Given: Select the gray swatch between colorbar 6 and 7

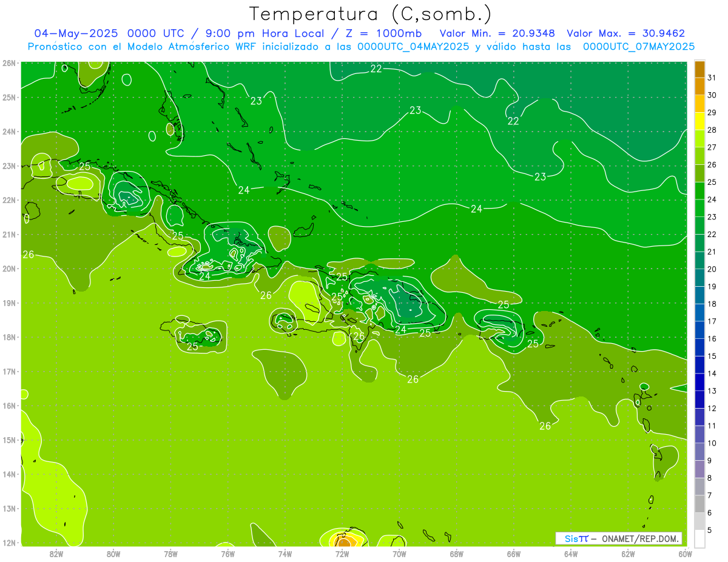Looking at the screenshot, I should click(x=699, y=504).
